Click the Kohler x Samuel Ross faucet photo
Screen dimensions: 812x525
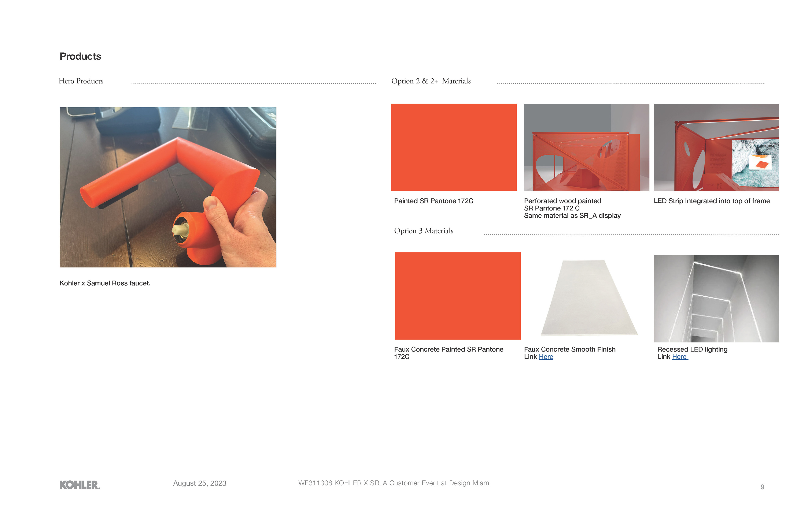click(168, 187)
